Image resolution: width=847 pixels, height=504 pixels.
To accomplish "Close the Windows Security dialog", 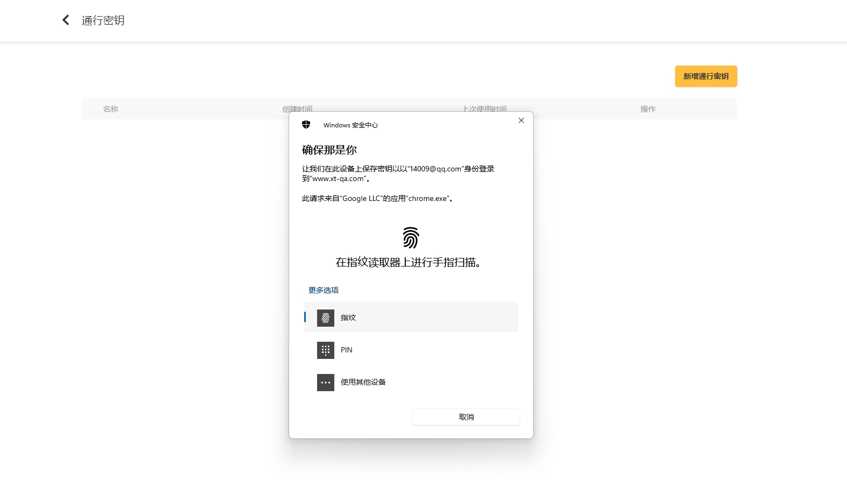I will tap(521, 120).
